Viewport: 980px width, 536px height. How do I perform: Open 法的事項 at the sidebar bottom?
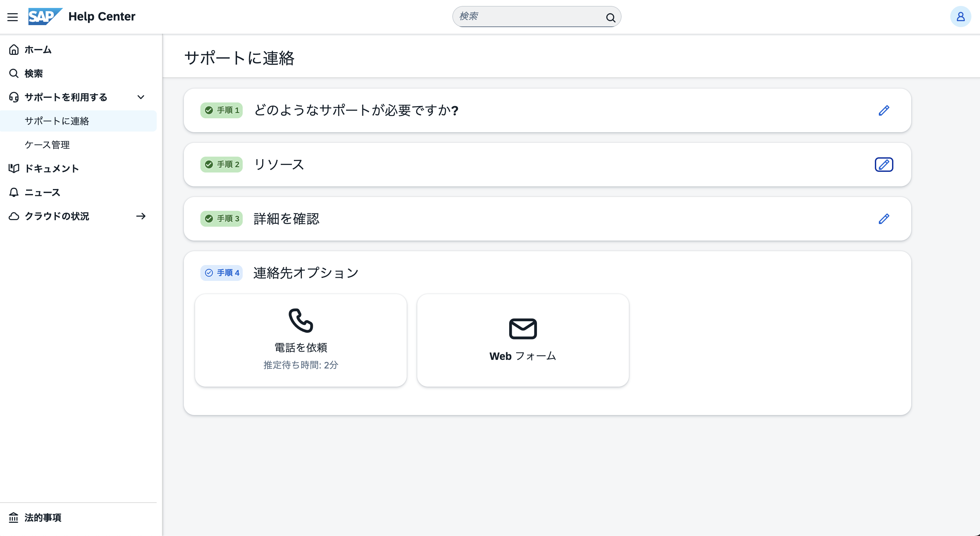[43, 517]
